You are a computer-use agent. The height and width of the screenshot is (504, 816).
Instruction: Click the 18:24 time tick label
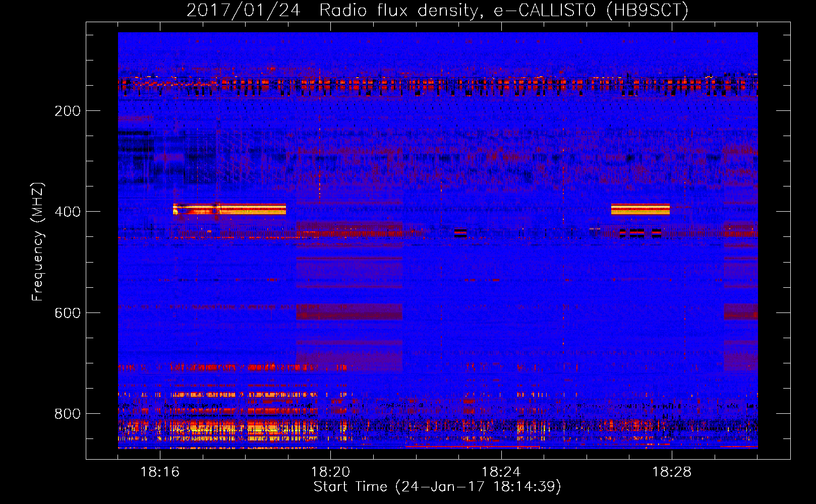pos(501,472)
